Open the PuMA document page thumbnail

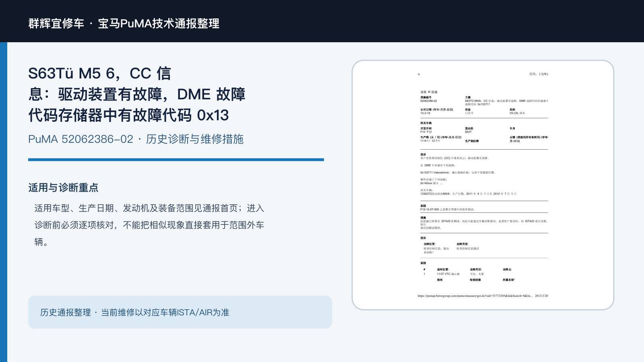pos(483,185)
